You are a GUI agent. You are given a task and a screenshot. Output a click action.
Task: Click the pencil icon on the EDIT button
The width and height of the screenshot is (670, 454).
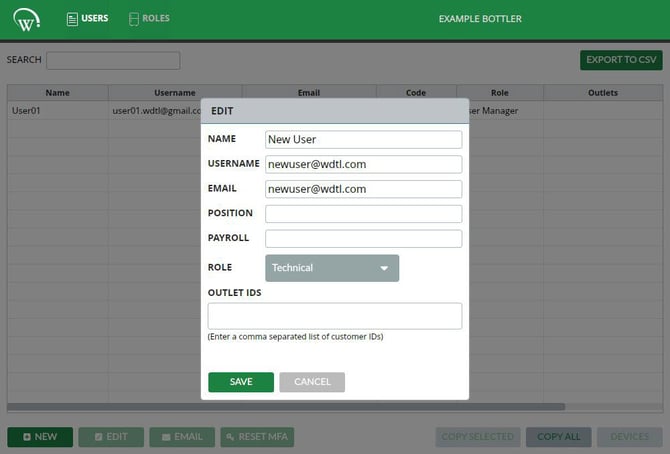click(98, 436)
